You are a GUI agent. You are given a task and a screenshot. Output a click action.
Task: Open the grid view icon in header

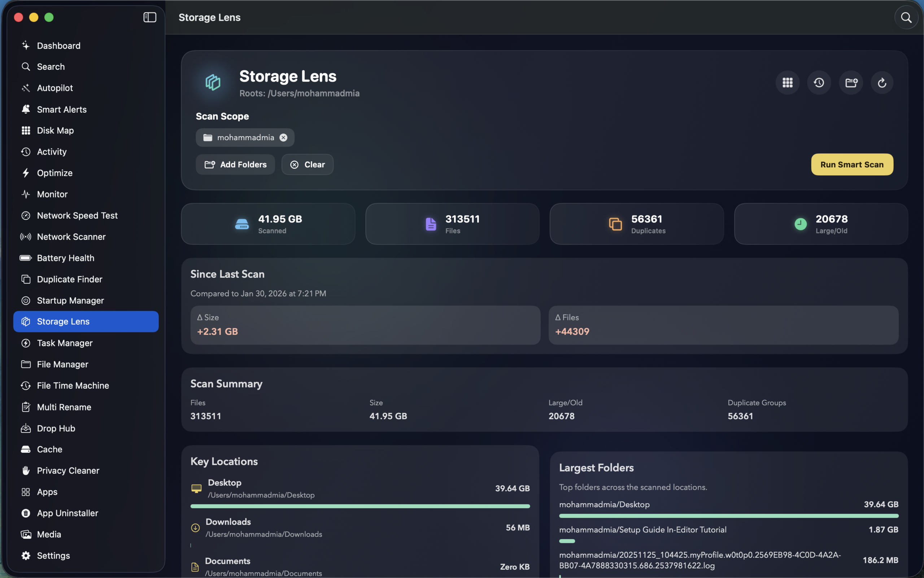click(787, 83)
